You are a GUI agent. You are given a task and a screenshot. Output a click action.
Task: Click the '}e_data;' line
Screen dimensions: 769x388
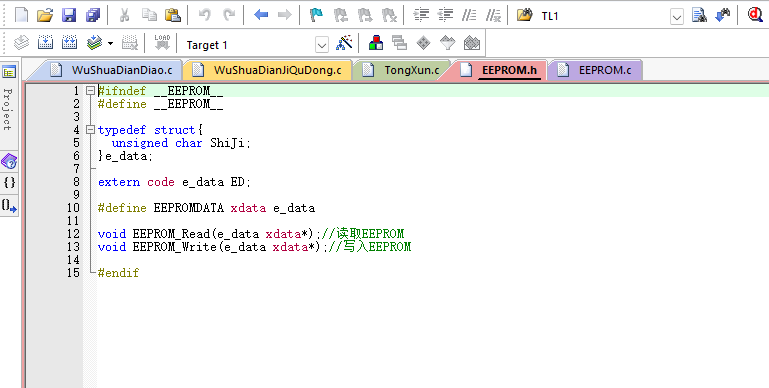126,156
